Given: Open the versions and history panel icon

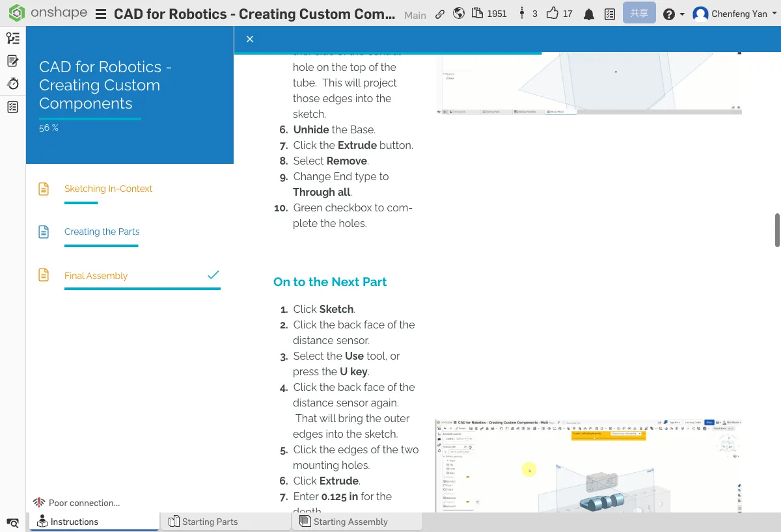Looking at the screenshot, I should 12,39.
